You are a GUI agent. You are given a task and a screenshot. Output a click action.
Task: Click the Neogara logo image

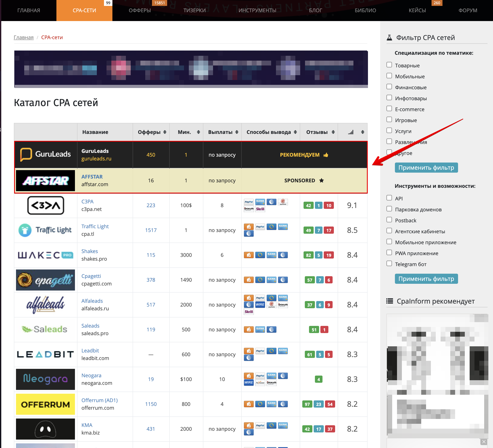45,379
